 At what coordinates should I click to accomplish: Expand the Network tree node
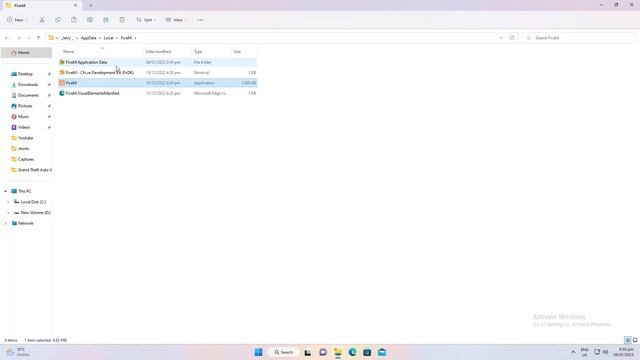pyautogui.click(x=5, y=223)
